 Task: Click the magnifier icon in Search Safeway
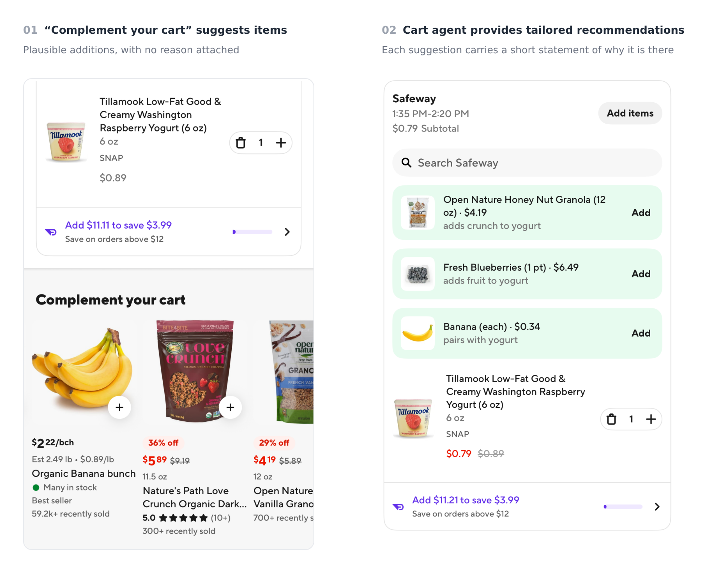tap(406, 163)
